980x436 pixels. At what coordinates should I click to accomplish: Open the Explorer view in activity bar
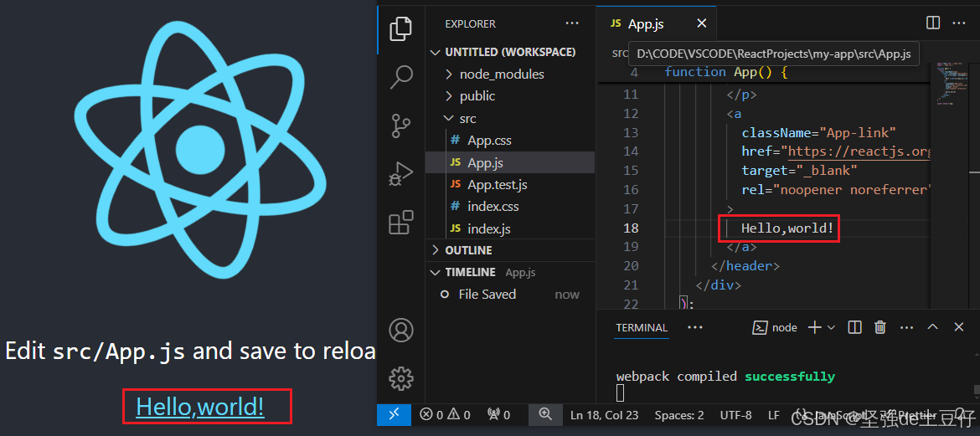pyautogui.click(x=400, y=28)
